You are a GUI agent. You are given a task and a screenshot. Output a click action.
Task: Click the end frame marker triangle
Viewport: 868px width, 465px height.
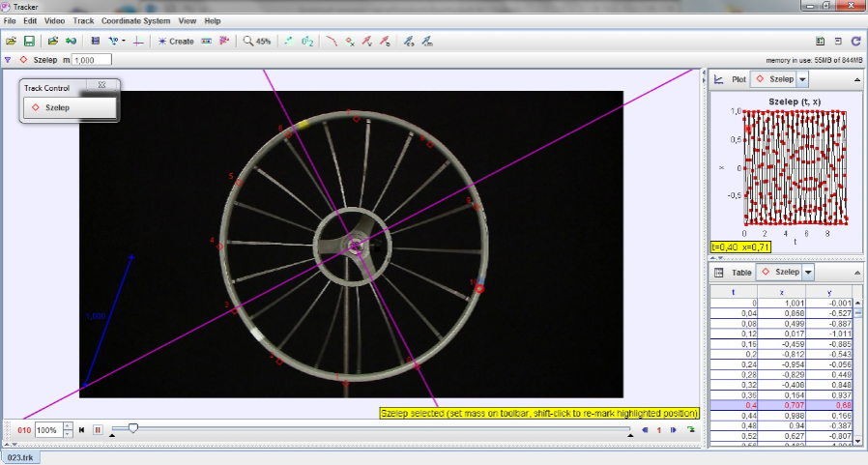point(630,436)
